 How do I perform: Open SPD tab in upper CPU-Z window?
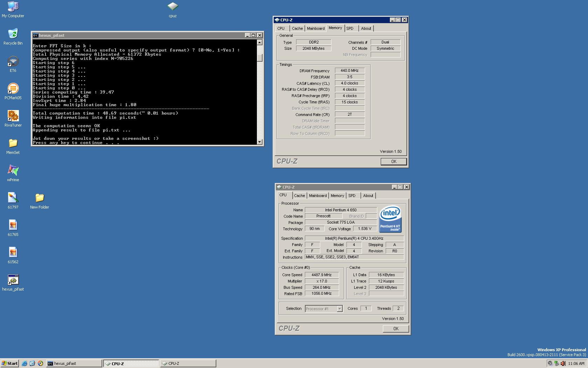[350, 28]
